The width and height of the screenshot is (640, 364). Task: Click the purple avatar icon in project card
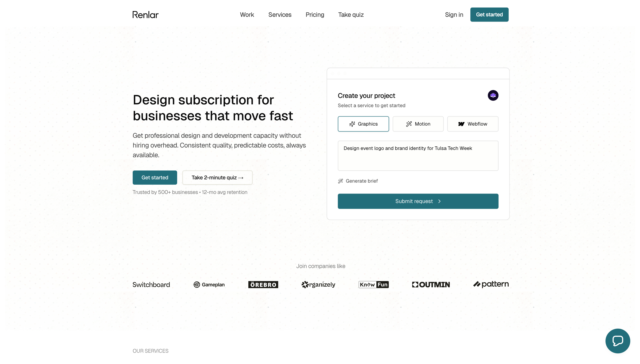[493, 96]
